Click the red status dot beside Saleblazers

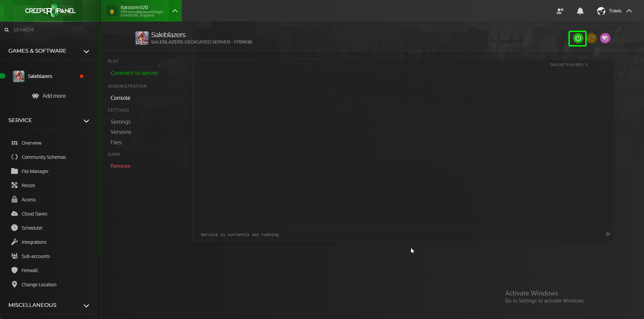click(82, 76)
